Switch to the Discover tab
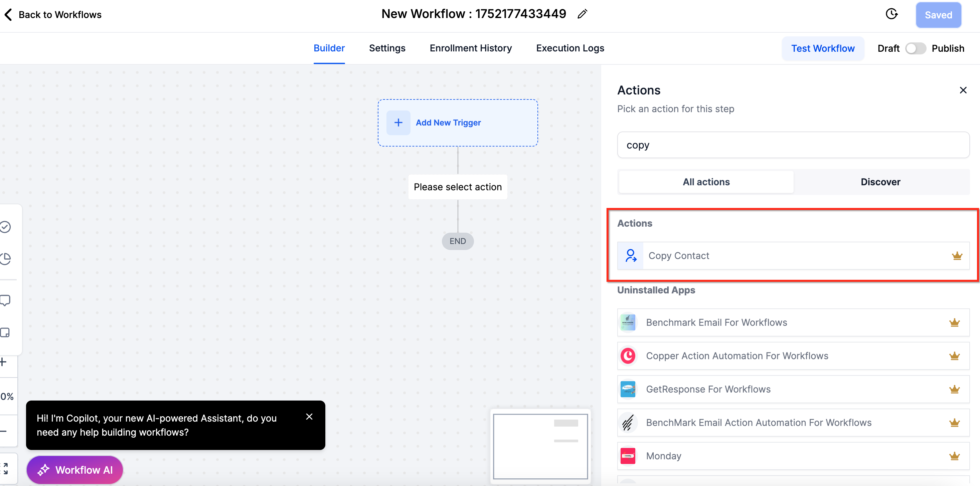This screenshot has width=980, height=486. click(880, 182)
